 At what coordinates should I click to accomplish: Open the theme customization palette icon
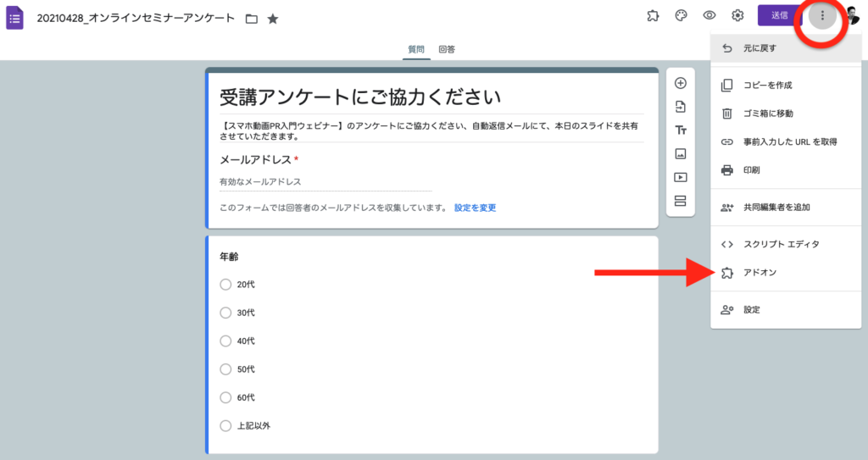681,15
